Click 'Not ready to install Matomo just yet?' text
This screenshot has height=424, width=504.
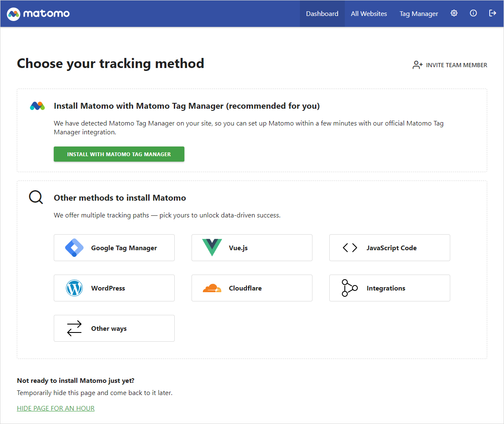[76, 381]
